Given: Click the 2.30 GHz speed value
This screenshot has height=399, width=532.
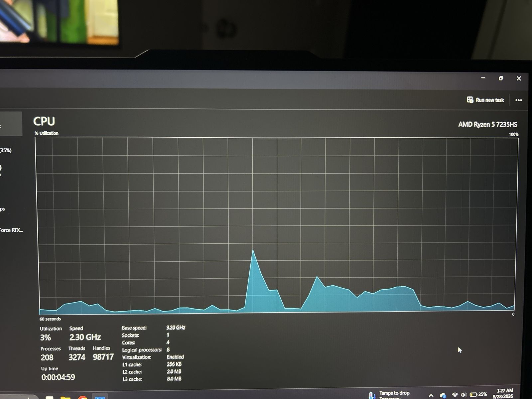Looking at the screenshot, I should click(x=85, y=337).
